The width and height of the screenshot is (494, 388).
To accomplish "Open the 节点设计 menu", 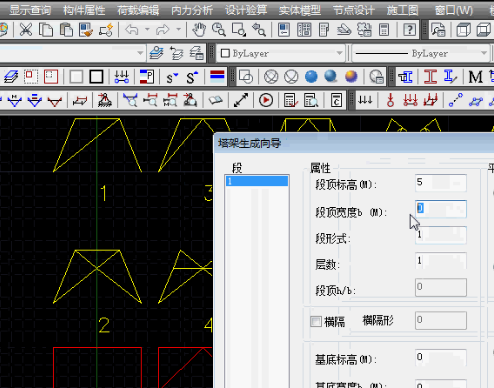I will pyautogui.click(x=354, y=11).
